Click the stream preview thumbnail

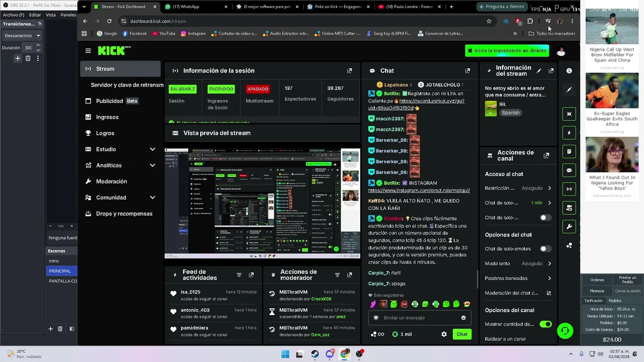pos(262,203)
